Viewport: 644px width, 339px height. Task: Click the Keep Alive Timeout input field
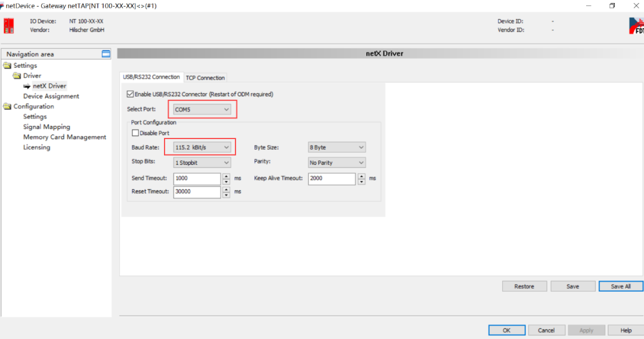pos(332,178)
